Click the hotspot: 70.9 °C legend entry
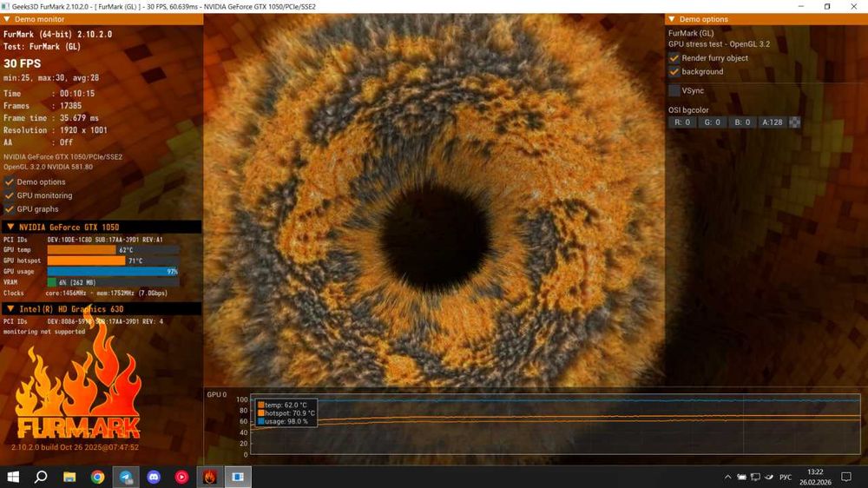Image resolution: width=868 pixels, height=488 pixels. click(x=286, y=413)
